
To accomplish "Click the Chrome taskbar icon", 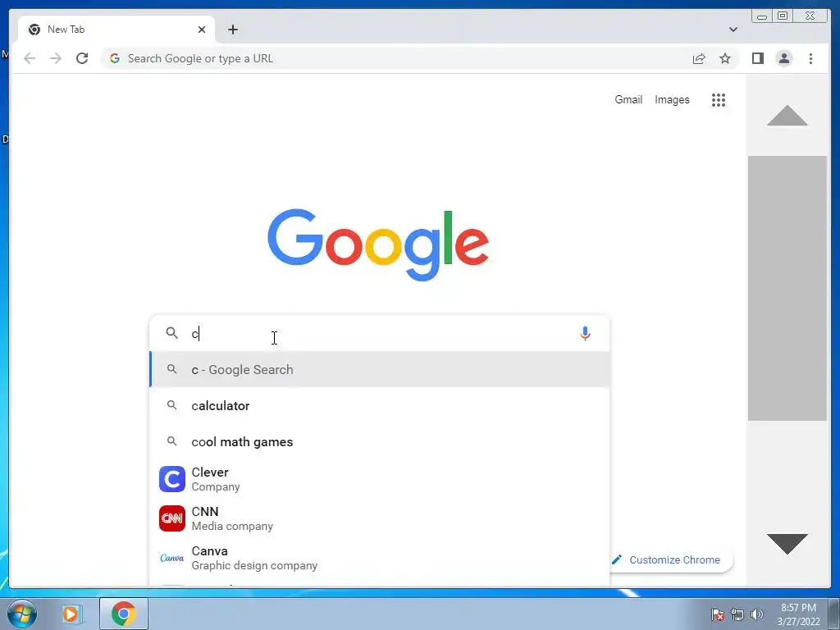I will click(x=123, y=614).
